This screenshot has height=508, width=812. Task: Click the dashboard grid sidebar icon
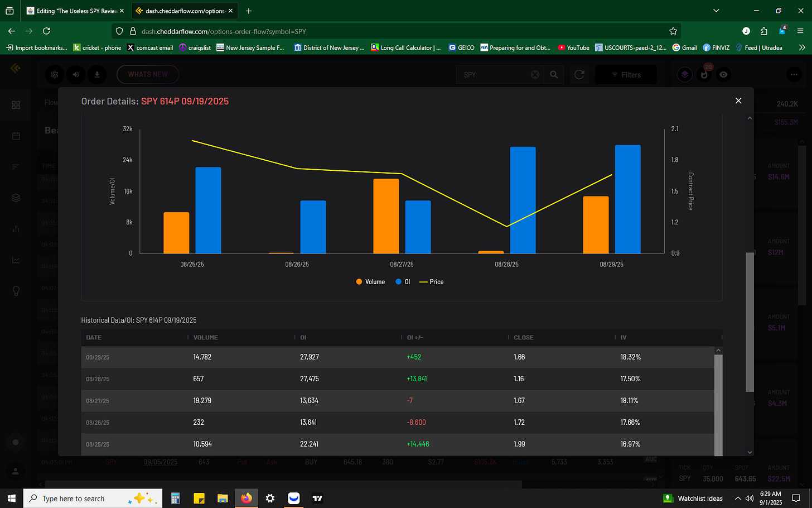16,105
